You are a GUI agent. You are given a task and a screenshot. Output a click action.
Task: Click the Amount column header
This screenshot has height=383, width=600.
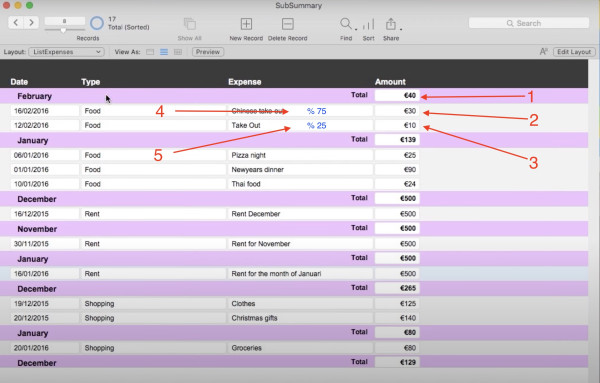click(390, 82)
